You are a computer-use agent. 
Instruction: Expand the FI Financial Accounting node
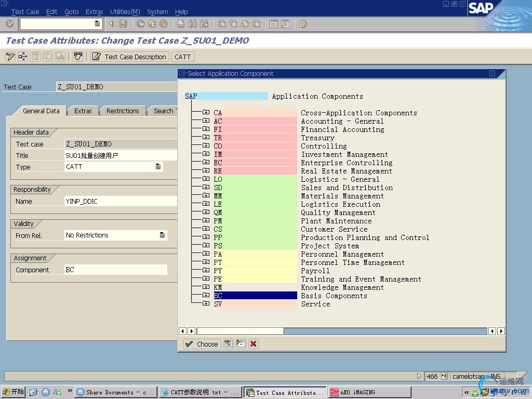(x=206, y=129)
